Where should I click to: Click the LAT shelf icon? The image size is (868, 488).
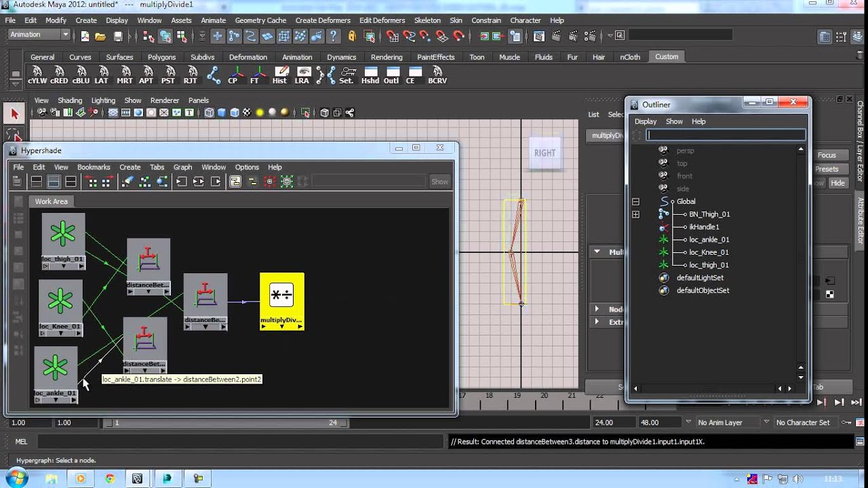[x=102, y=75]
